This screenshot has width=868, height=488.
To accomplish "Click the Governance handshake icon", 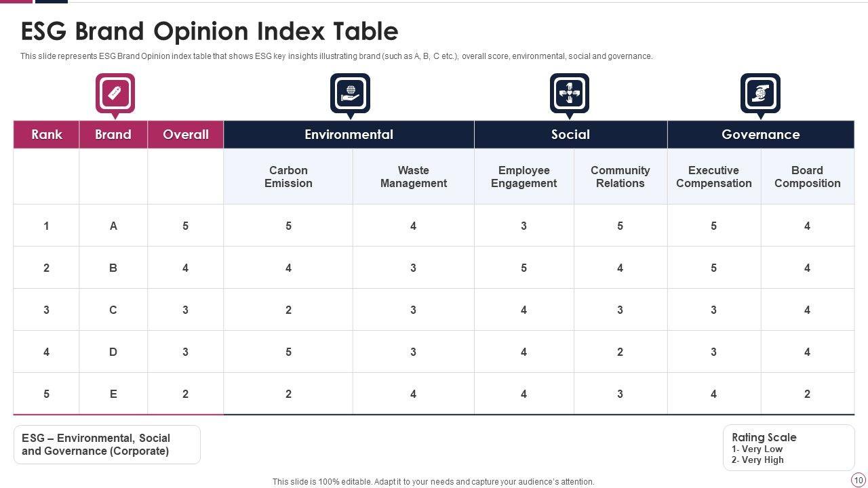I will click(x=760, y=93).
